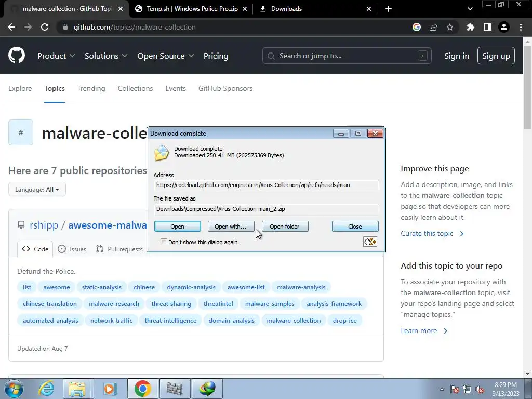Bookmark this page with the star icon
The image size is (532, 399).
(450, 27)
